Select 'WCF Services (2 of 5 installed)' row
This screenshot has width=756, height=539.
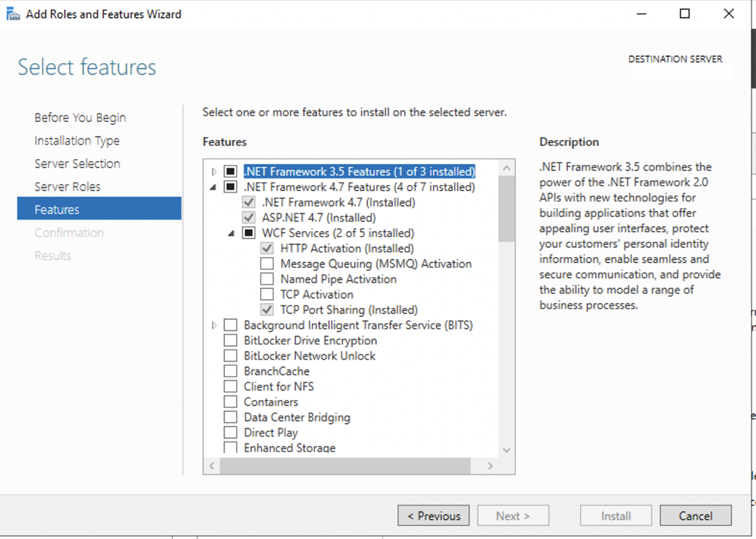pos(338,233)
